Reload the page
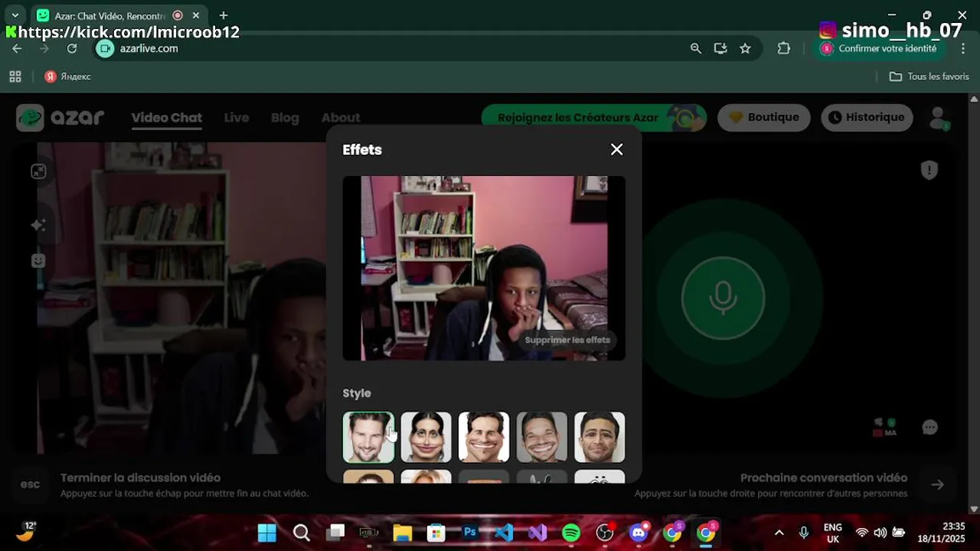This screenshot has height=551, width=980. (x=71, y=48)
